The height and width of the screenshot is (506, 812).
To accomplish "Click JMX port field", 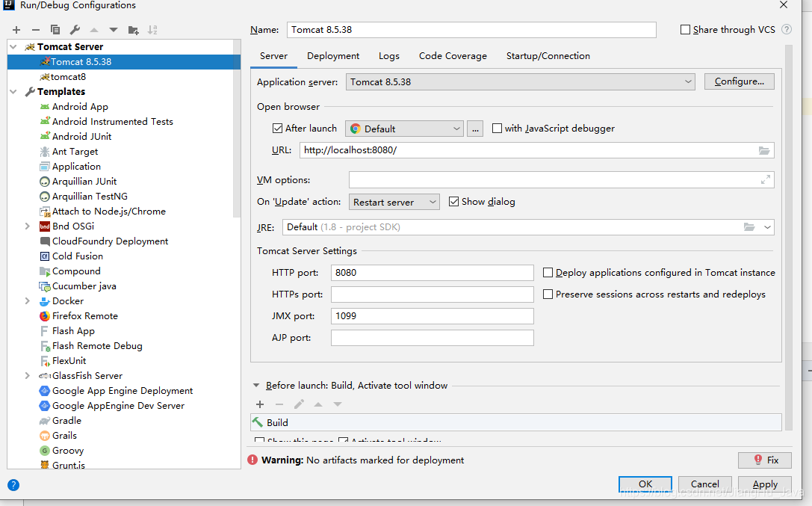I will 433,316.
